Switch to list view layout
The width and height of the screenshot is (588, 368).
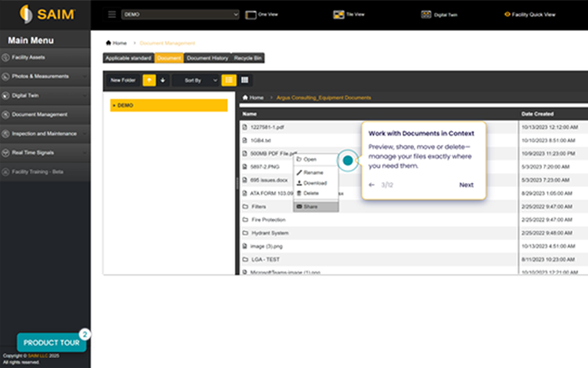pyautogui.click(x=229, y=80)
